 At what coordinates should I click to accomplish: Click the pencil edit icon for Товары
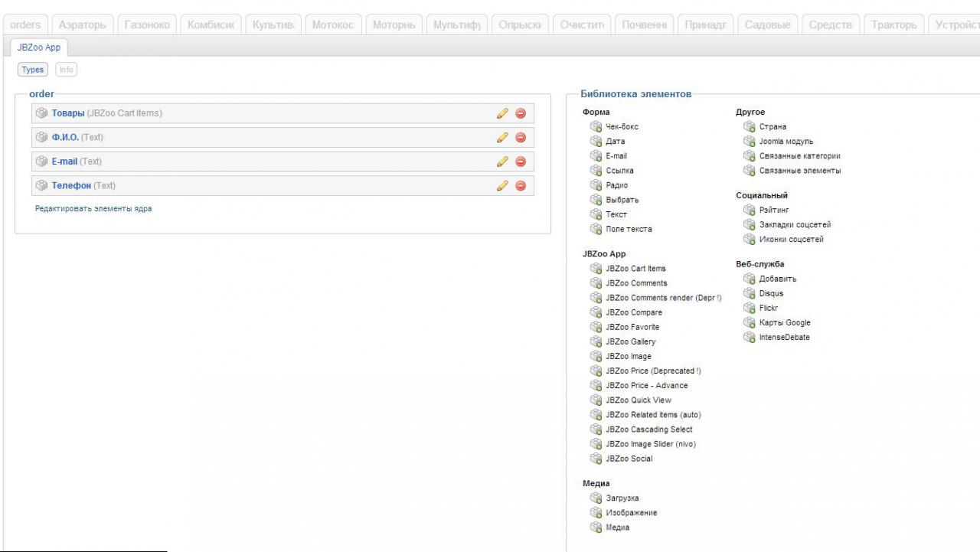click(502, 113)
